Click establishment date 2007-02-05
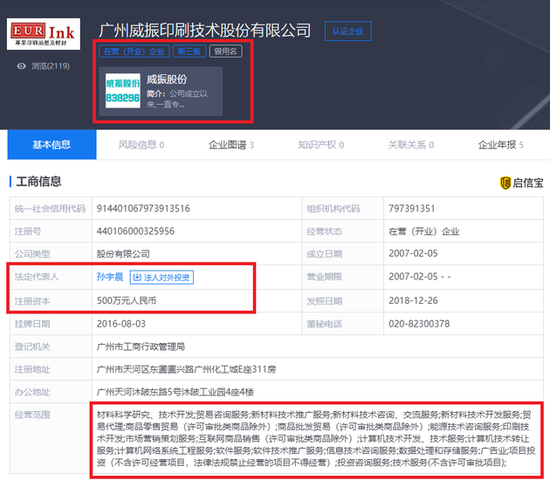This screenshot has width=550, height=494. [413, 254]
